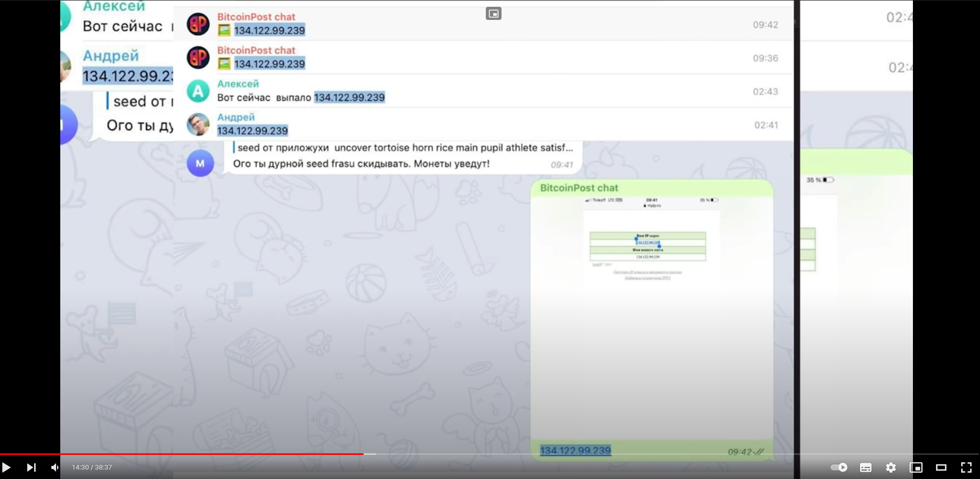Skip to the next video
Viewport: 980px width, 479px height.
pos(31,467)
